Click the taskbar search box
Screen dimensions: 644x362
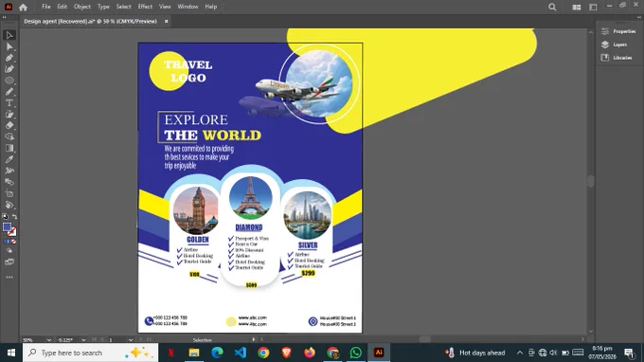click(90, 353)
